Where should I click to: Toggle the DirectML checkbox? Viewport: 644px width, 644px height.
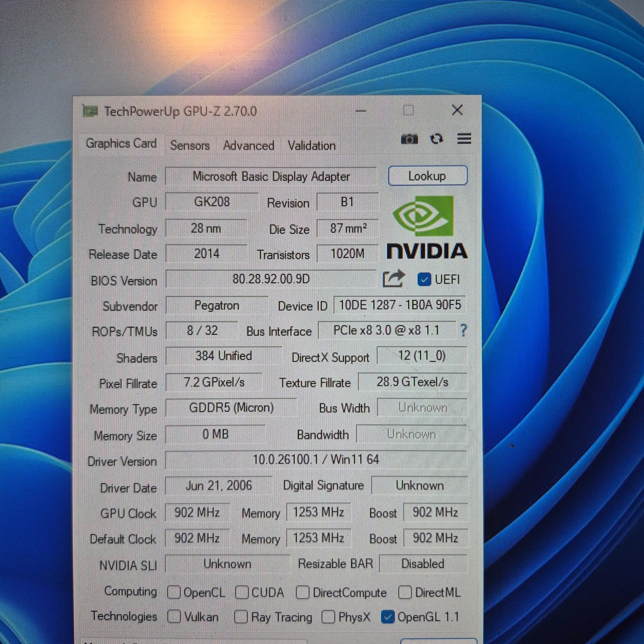(x=405, y=592)
